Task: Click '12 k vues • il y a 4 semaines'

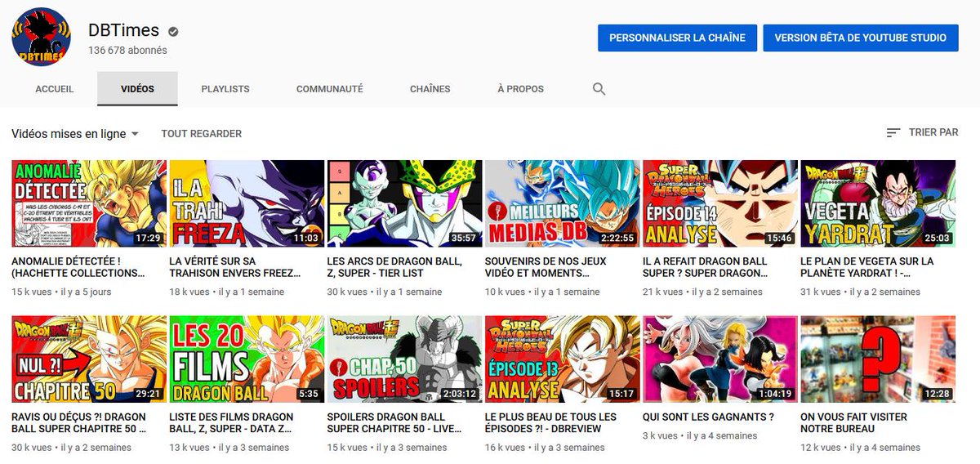Action: click(861, 448)
